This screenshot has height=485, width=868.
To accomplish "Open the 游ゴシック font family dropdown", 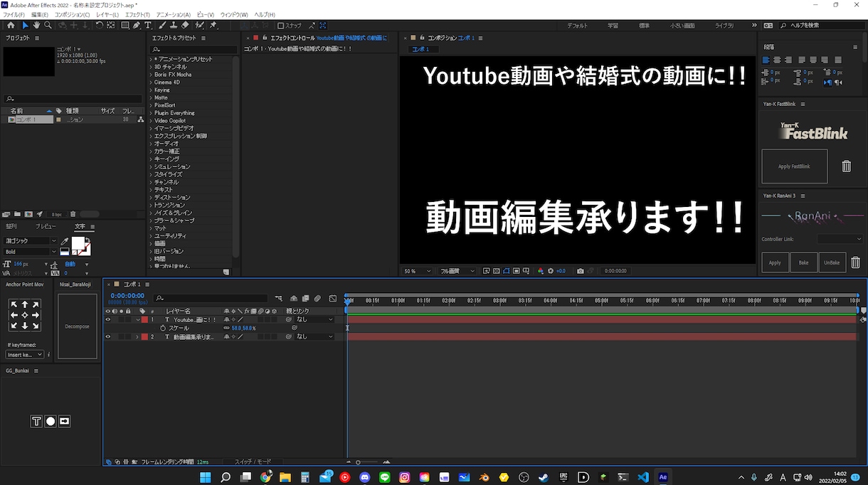I will [x=30, y=241].
